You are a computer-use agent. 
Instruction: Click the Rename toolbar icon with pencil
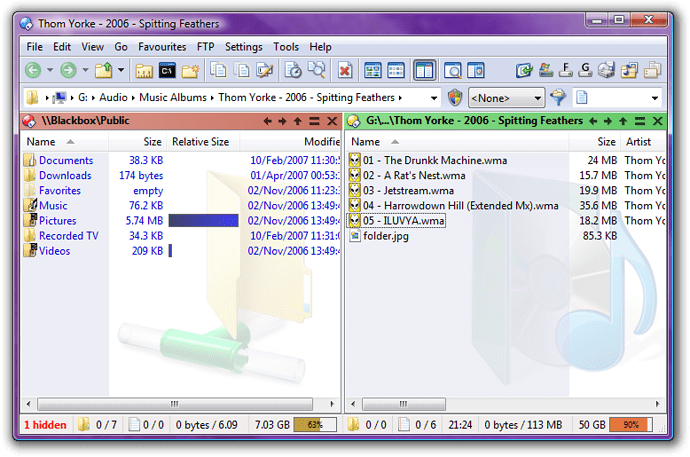264,70
